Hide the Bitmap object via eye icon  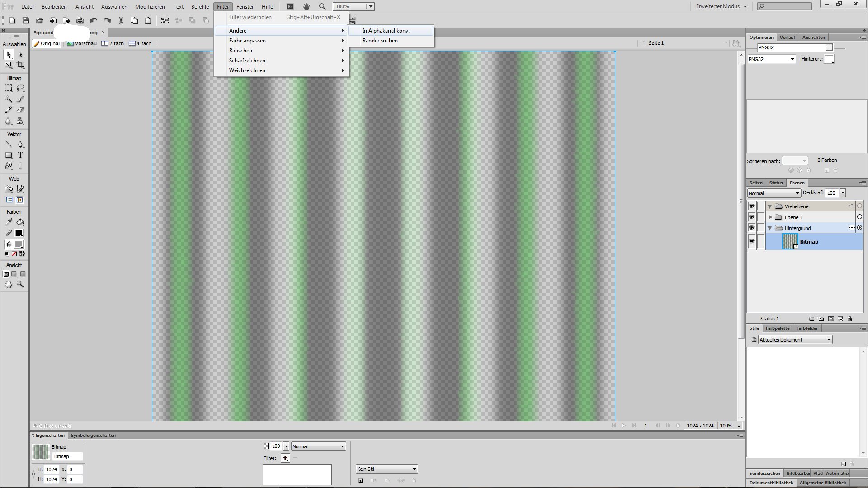(x=751, y=241)
